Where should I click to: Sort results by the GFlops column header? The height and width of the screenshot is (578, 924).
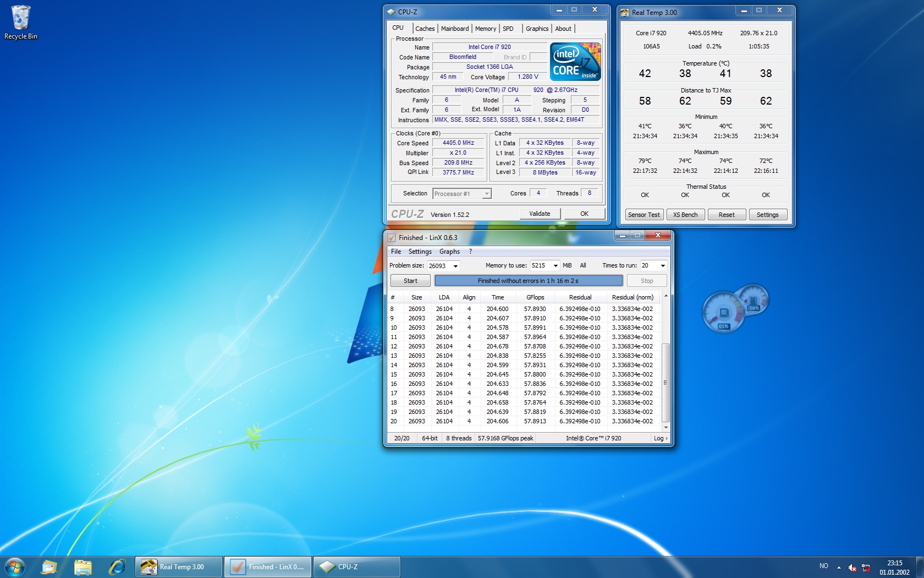click(x=535, y=297)
